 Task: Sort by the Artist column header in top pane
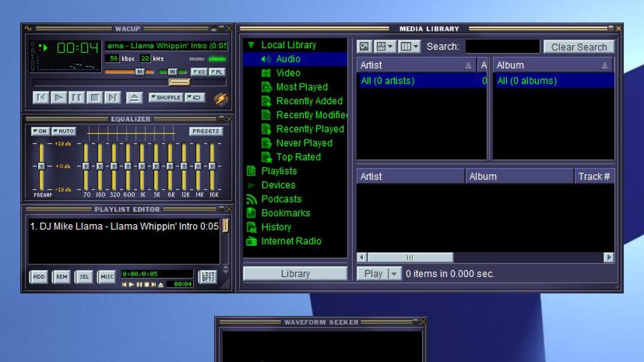click(x=416, y=65)
